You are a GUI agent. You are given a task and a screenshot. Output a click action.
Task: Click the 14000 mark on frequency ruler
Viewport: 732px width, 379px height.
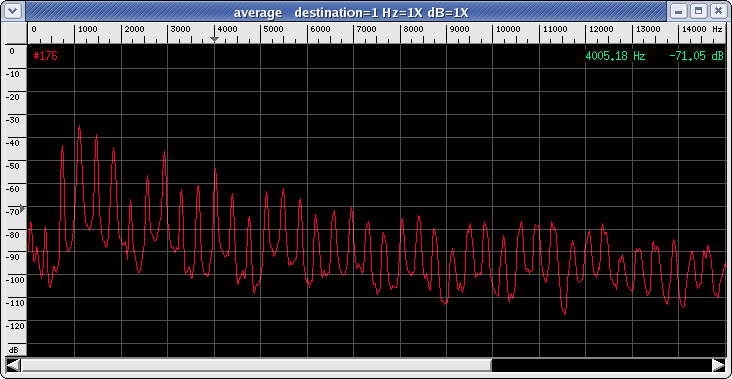694,29
